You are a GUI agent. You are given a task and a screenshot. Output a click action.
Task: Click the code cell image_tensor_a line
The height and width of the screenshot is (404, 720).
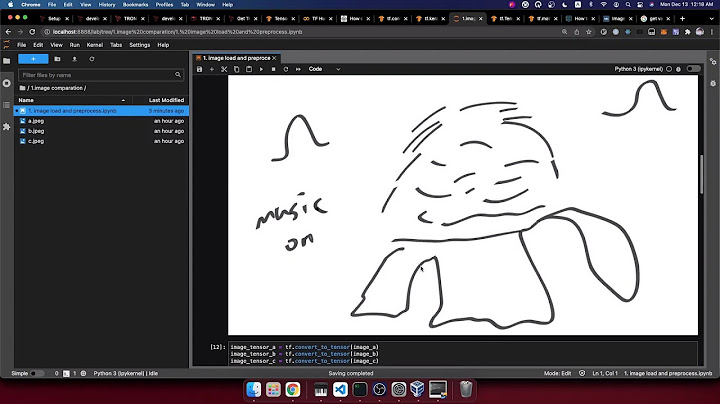(304, 348)
